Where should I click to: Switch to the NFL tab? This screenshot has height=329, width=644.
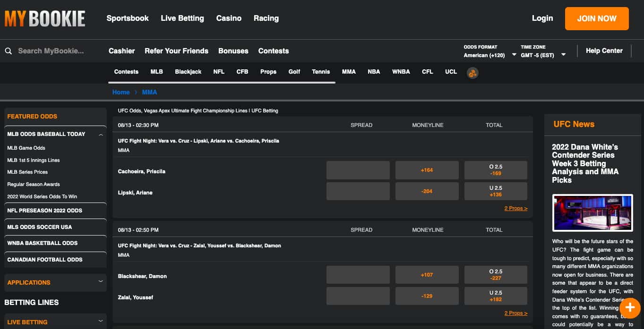tap(219, 72)
